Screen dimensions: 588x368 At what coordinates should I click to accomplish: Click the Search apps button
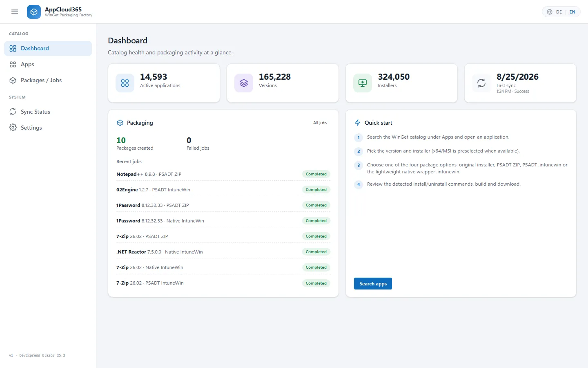tap(373, 284)
